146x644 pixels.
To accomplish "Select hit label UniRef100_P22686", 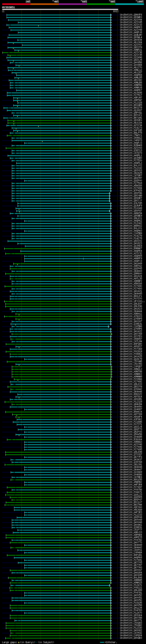I will (131, 422).
